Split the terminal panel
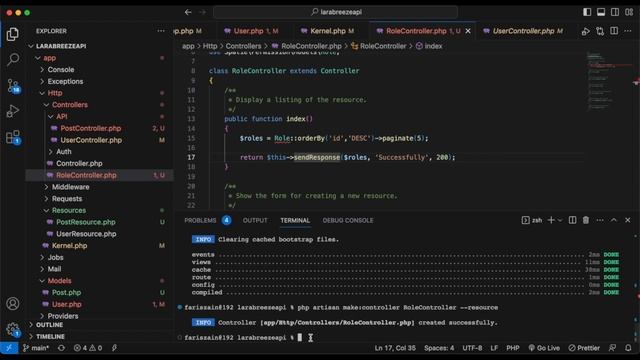Image resolution: width=640 pixels, height=360 pixels. coord(573,220)
